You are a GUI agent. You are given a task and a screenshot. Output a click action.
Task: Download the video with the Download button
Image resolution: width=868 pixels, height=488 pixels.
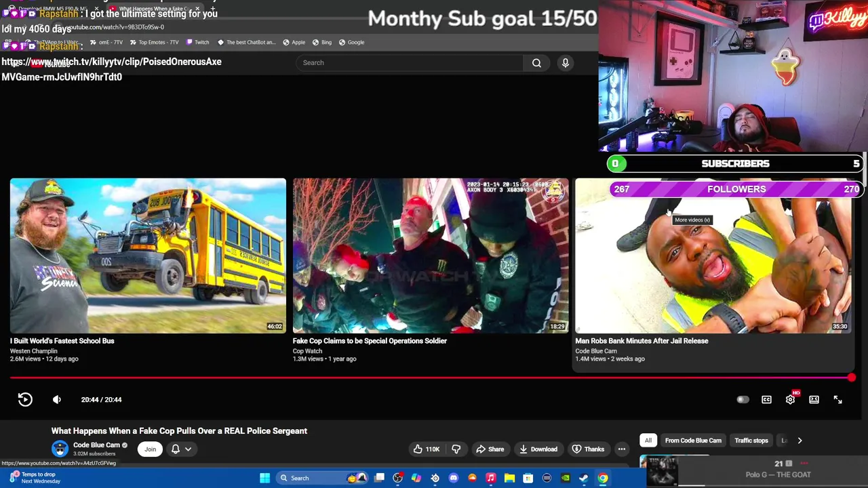pos(538,449)
